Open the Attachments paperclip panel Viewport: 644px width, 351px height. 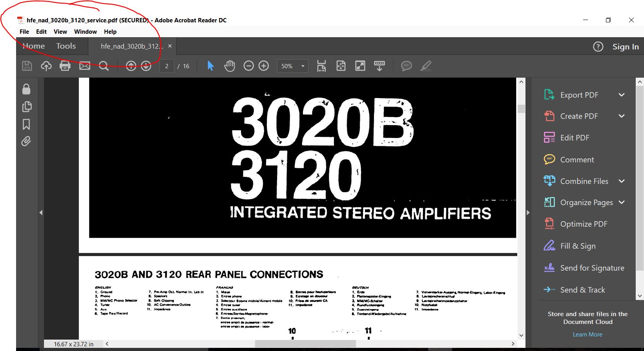26,141
